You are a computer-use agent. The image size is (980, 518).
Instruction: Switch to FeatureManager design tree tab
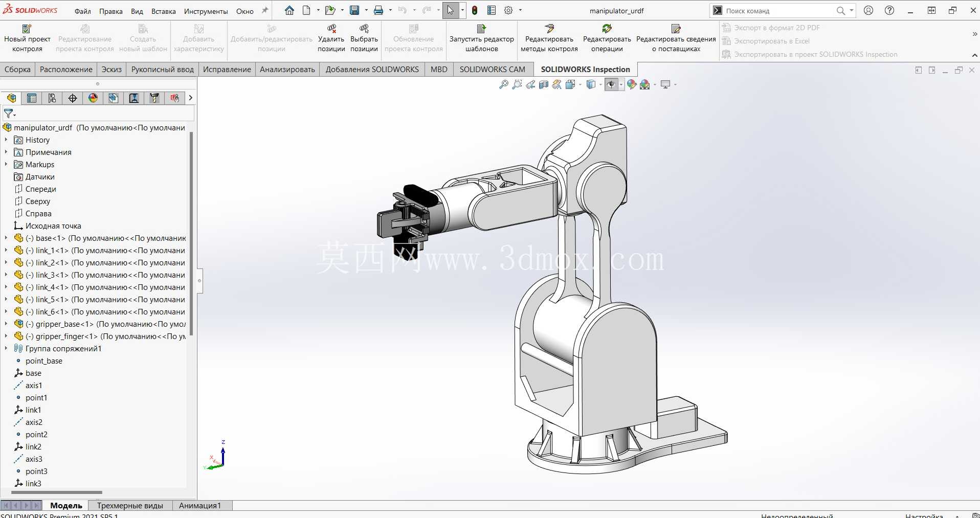tap(11, 98)
